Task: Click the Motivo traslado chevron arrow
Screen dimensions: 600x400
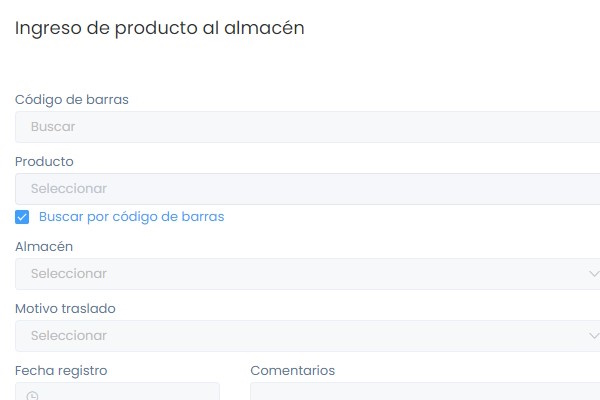Action: pos(593,335)
